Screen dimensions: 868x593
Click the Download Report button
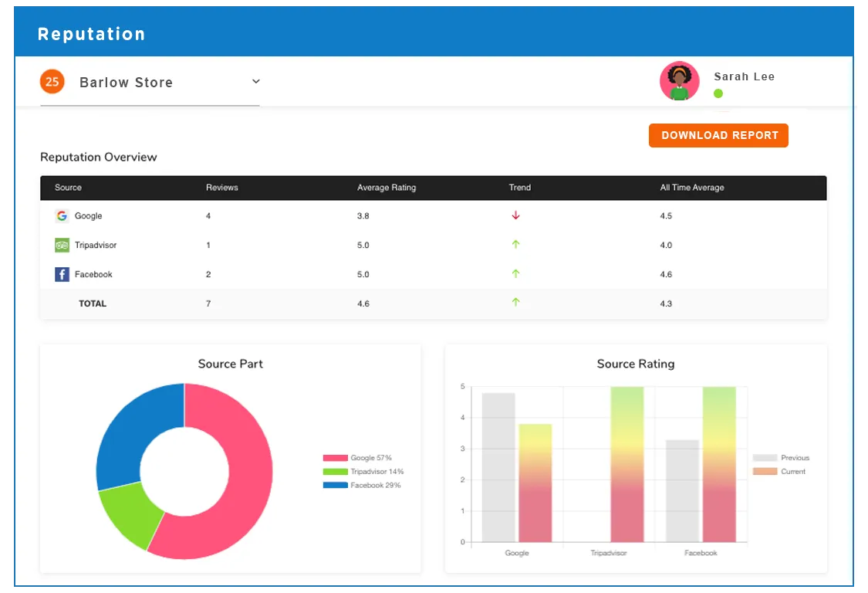(718, 135)
